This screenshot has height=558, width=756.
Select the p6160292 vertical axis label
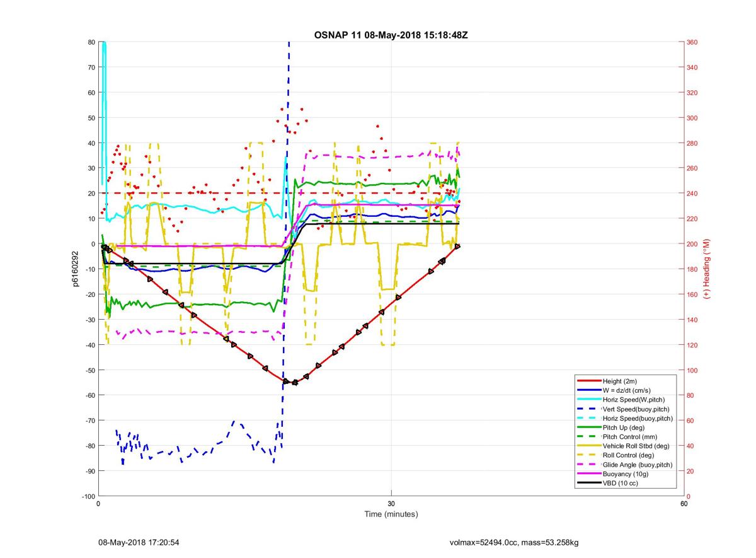75,269
